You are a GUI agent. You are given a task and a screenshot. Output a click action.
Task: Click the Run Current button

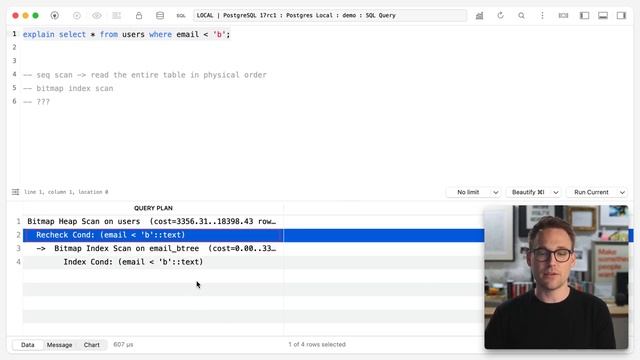coord(591,192)
